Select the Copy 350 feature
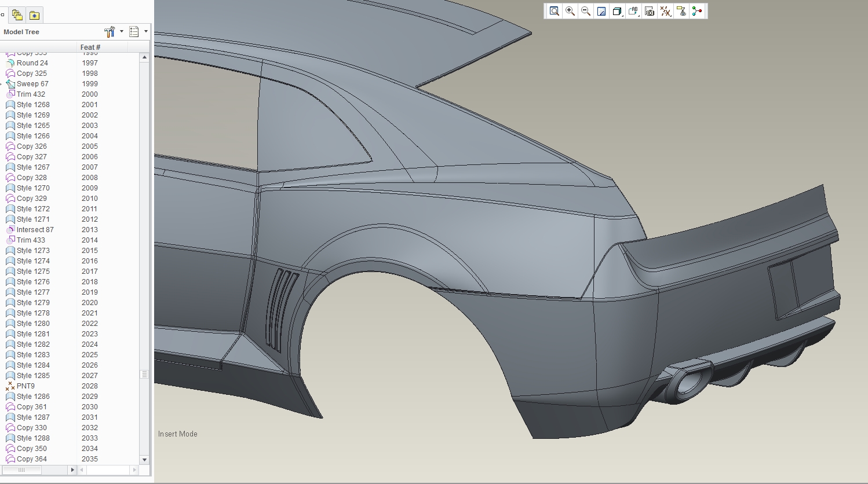 click(32, 449)
